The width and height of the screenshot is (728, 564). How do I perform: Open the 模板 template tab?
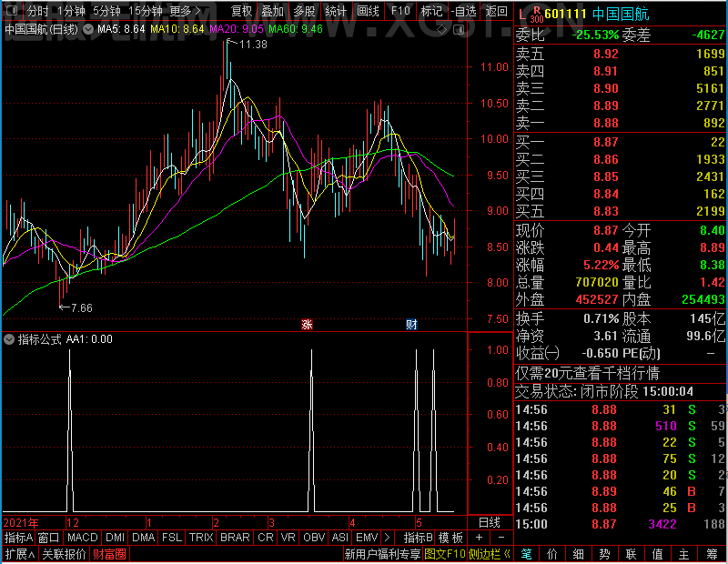[x=450, y=538]
